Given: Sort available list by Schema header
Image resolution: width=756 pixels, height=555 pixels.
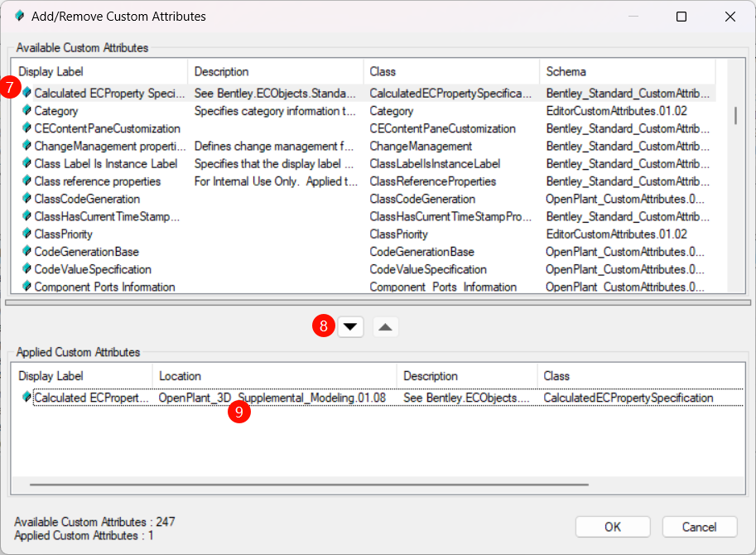Looking at the screenshot, I should 628,71.
